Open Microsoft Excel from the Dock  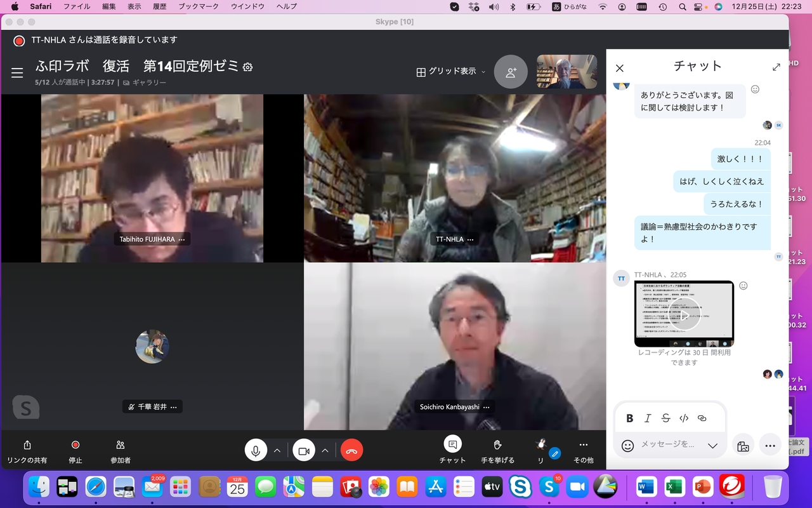point(674,487)
